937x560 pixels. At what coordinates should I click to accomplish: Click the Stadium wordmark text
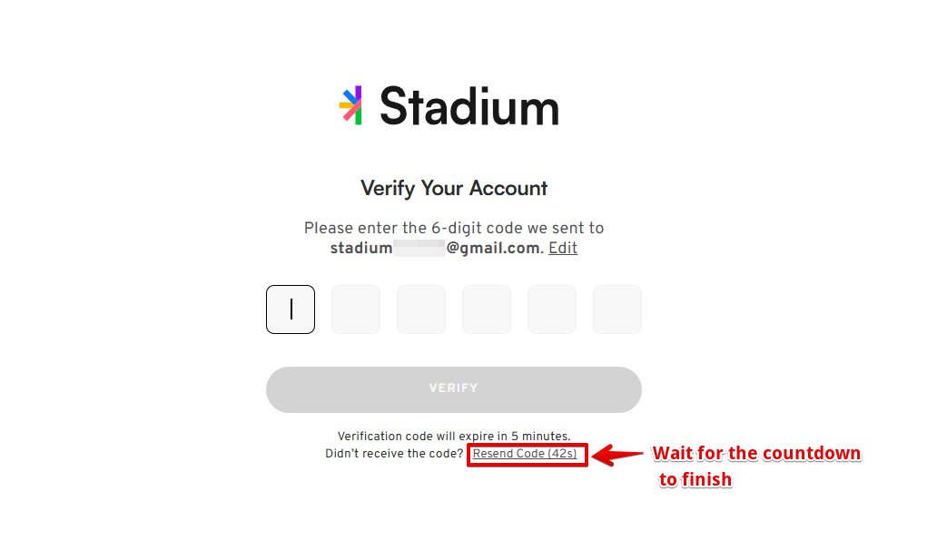point(468,106)
